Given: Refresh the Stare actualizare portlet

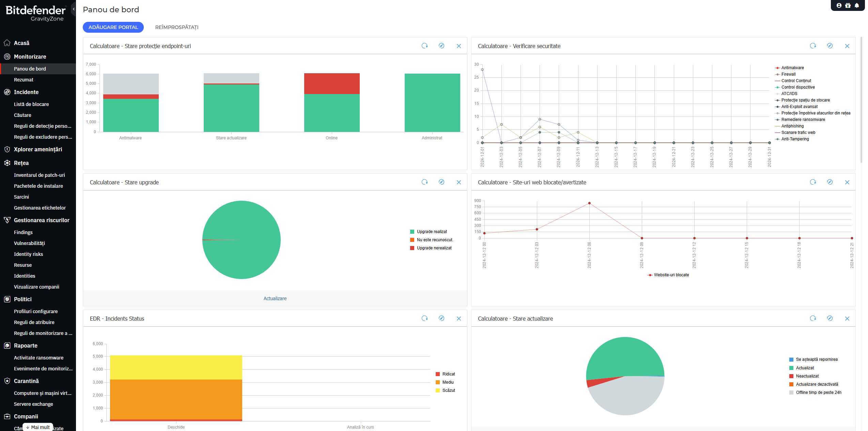Looking at the screenshot, I should pos(813,318).
